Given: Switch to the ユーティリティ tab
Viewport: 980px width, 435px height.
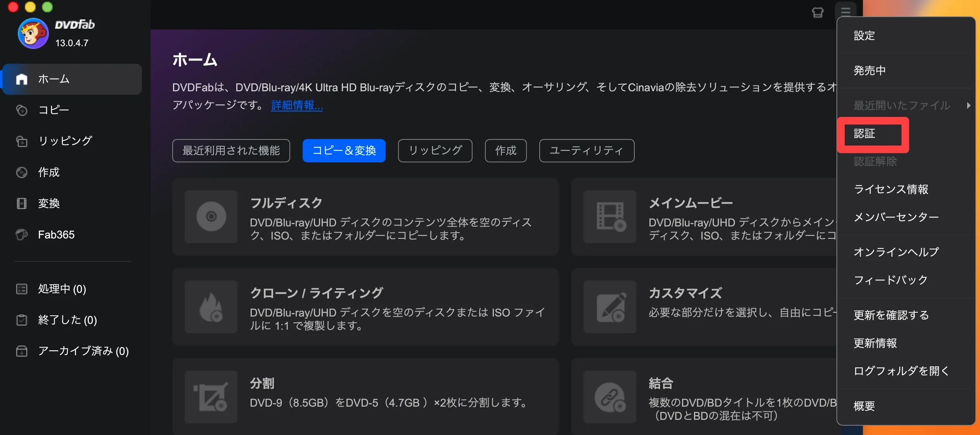Looking at the screenshot, I should coord(587,151).
